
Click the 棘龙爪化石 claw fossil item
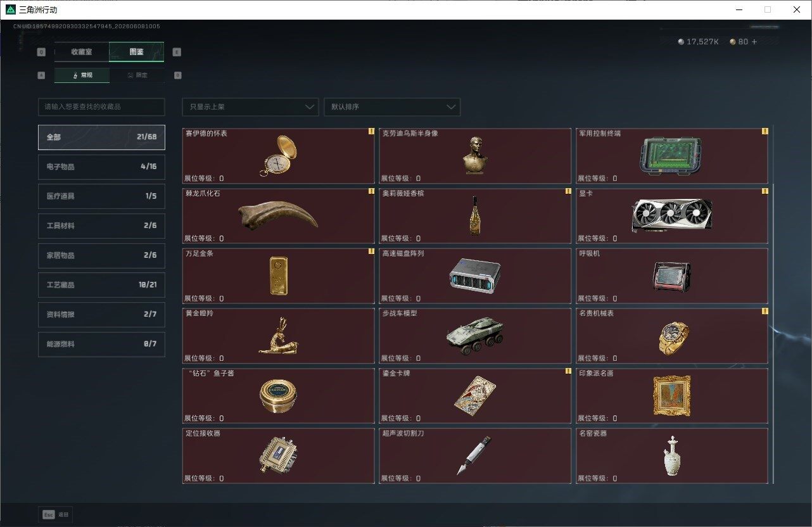[x=279, y=215]
